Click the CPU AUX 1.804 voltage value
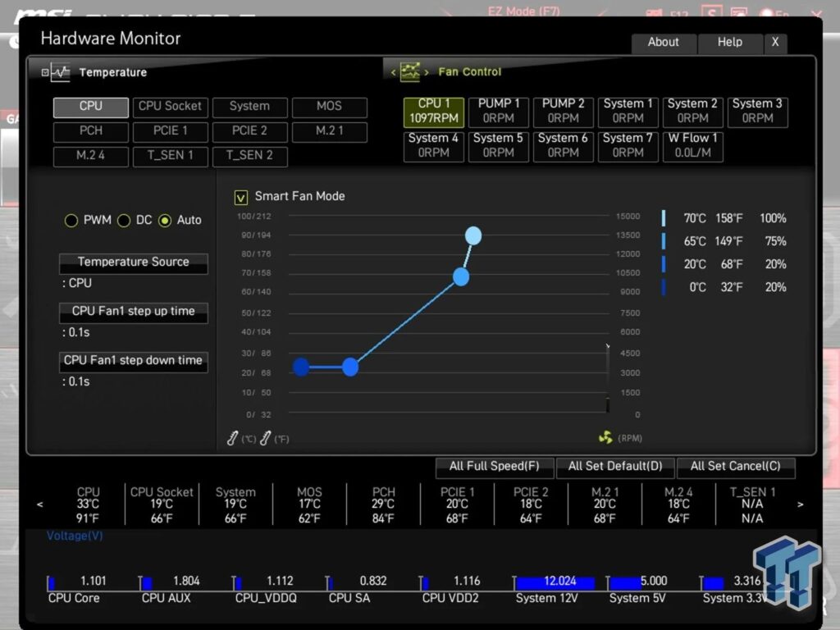 [186, 582]
